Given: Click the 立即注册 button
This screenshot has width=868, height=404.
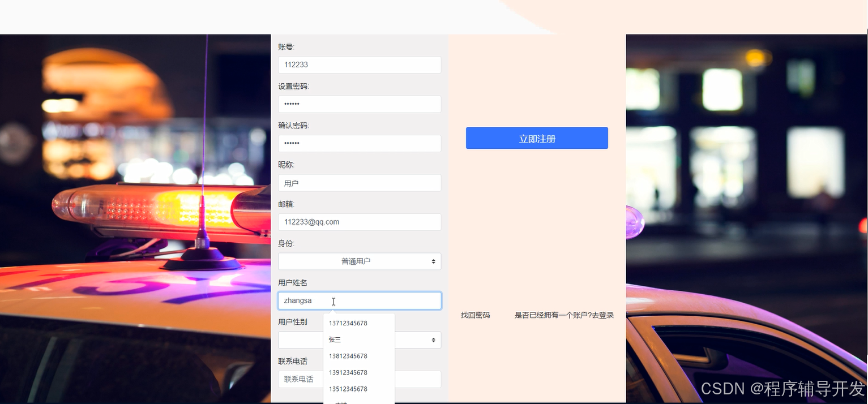Looking at the screenshot, I should (x=537, y=138).
